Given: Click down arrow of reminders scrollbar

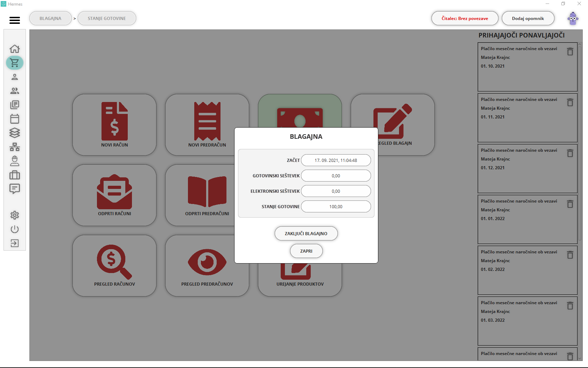Looking at the screenshot, I should [580, 358].
